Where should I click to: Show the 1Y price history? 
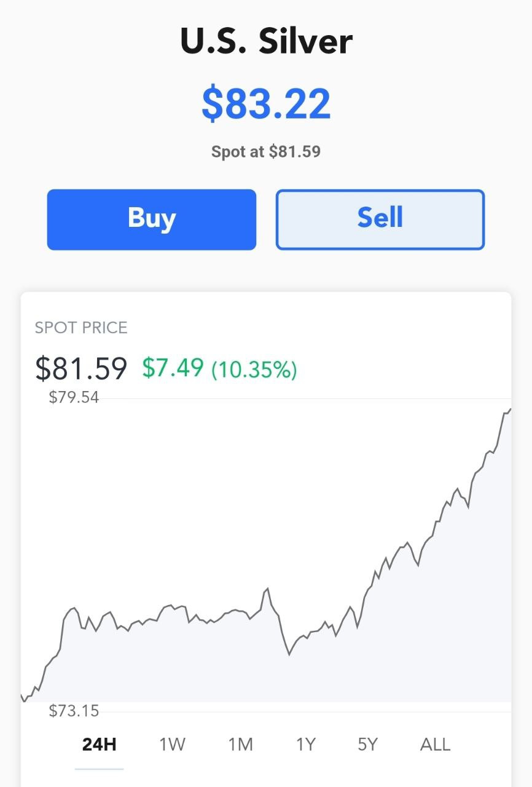coord(305,745)
